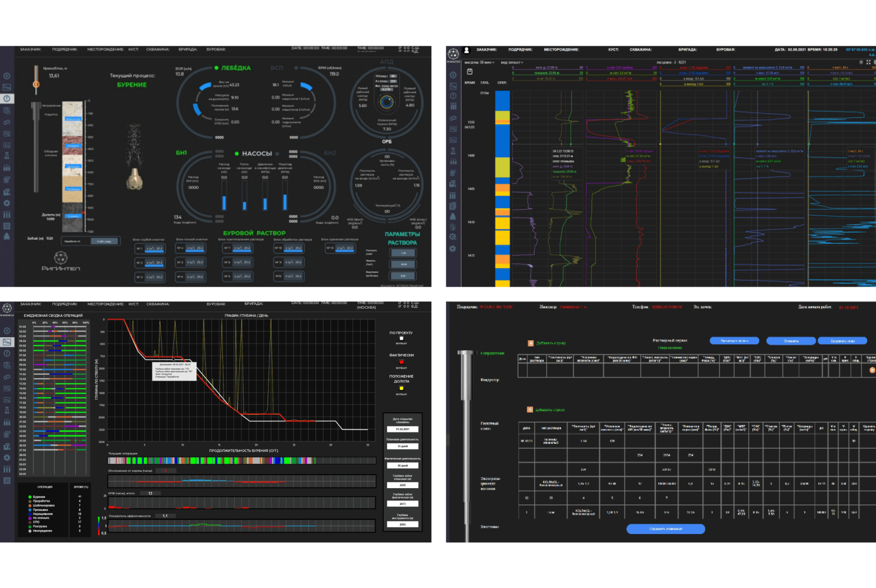The image size is (876, 588).
Task: Click rightmost blue button above mud table
Action: click(842, 341)
